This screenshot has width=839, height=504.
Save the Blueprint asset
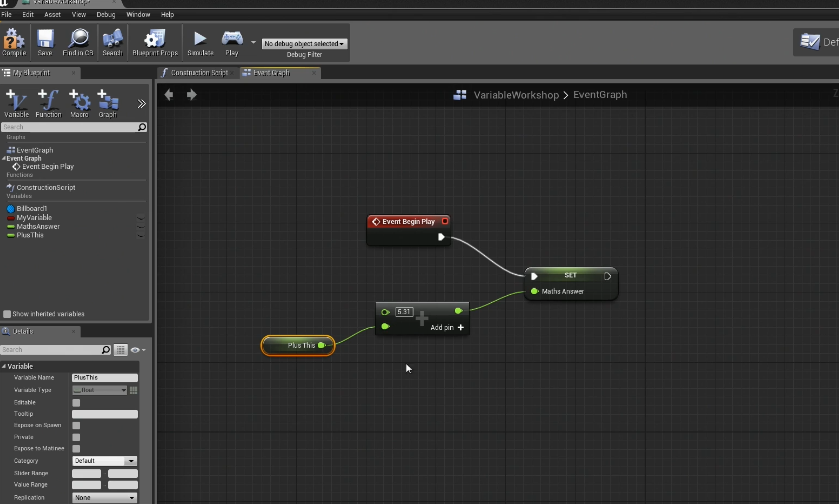point(45,43)
